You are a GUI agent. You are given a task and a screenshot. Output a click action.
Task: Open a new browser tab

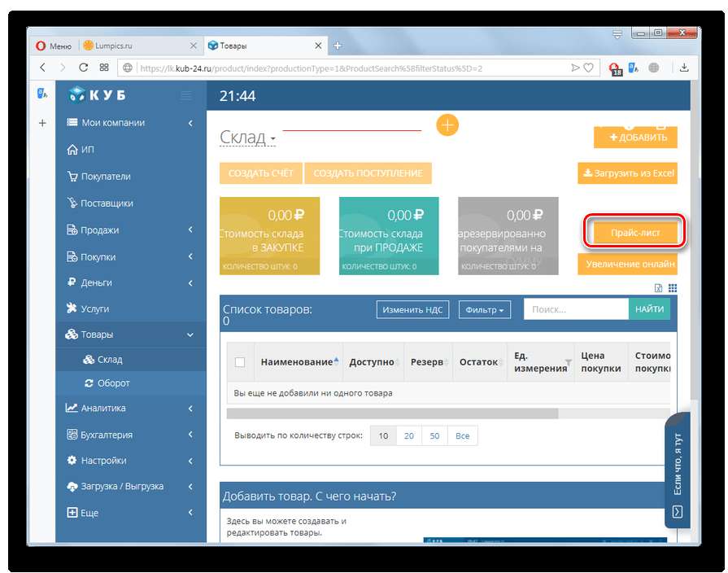[x=338, y=46]
